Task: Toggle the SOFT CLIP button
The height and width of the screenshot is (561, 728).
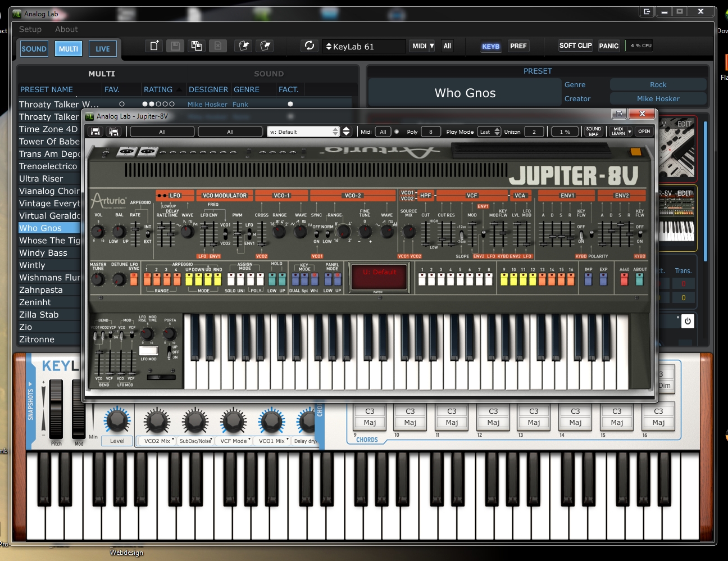Action: coord(575,46)
